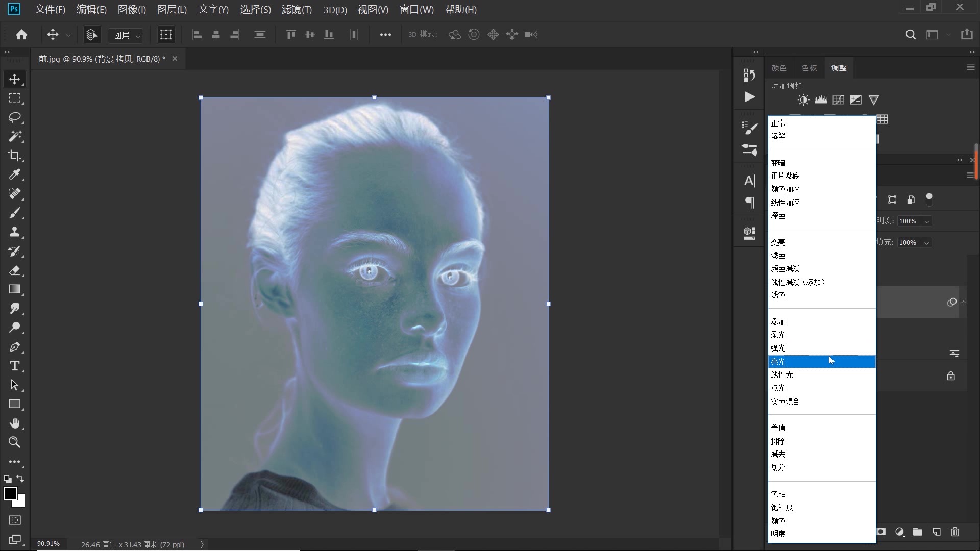980x551 pixels.
Task: Choose 线性光 blend mode
Action: click(x=781, y=374)
